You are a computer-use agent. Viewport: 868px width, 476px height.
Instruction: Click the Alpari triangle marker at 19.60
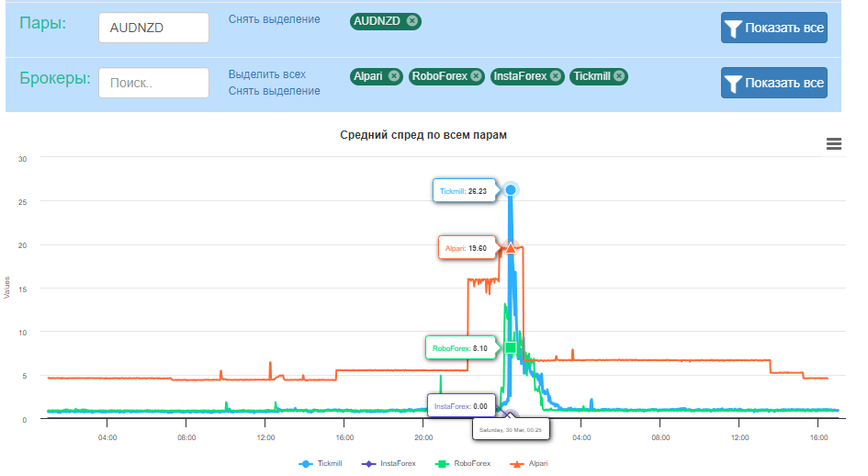point(511,248)
